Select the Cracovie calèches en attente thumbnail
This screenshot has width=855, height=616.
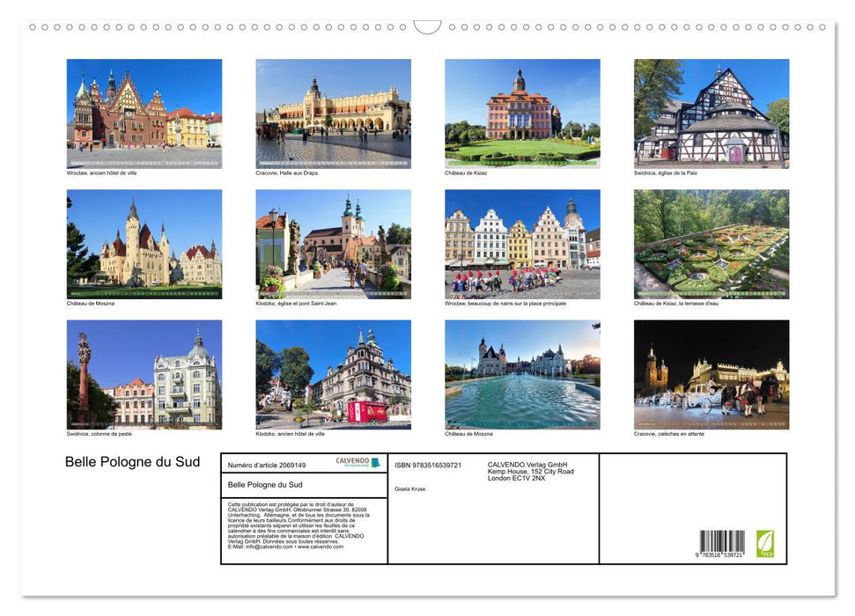tap(711, 374)
